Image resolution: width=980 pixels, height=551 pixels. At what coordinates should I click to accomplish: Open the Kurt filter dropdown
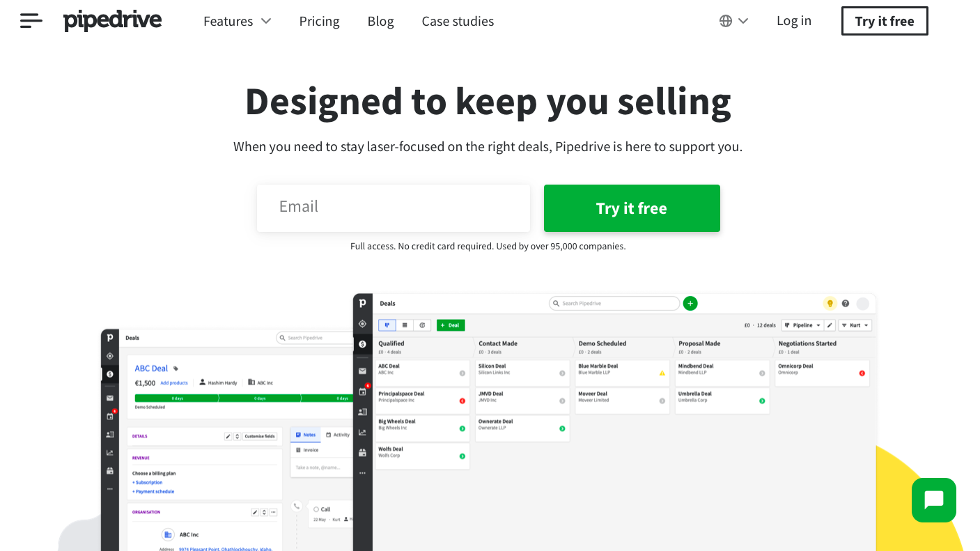coord(855,325)
